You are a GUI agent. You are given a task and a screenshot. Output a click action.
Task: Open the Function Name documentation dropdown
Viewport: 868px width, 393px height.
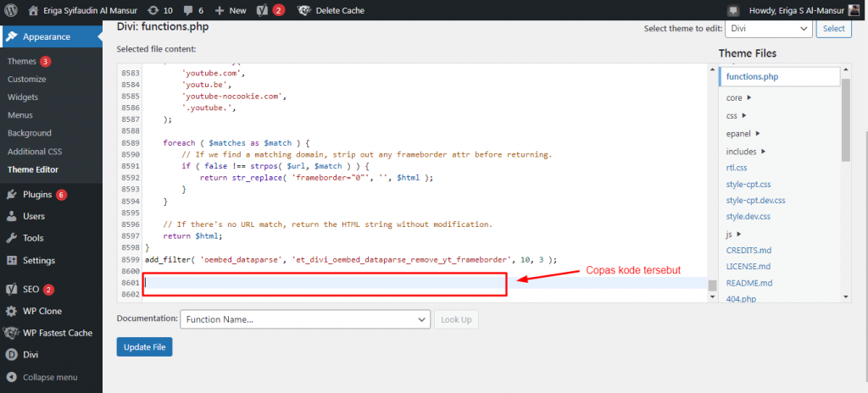[x=304, y=319]
